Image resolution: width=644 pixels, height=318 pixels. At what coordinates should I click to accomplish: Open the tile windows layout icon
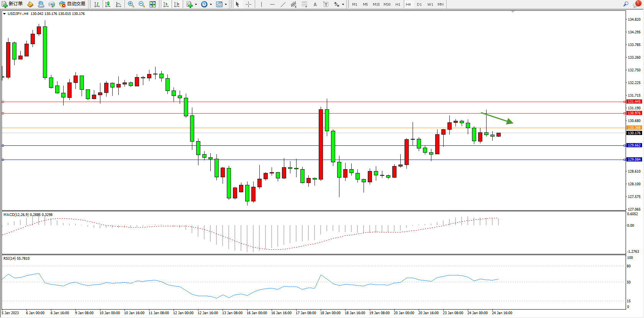coord(152,4)
